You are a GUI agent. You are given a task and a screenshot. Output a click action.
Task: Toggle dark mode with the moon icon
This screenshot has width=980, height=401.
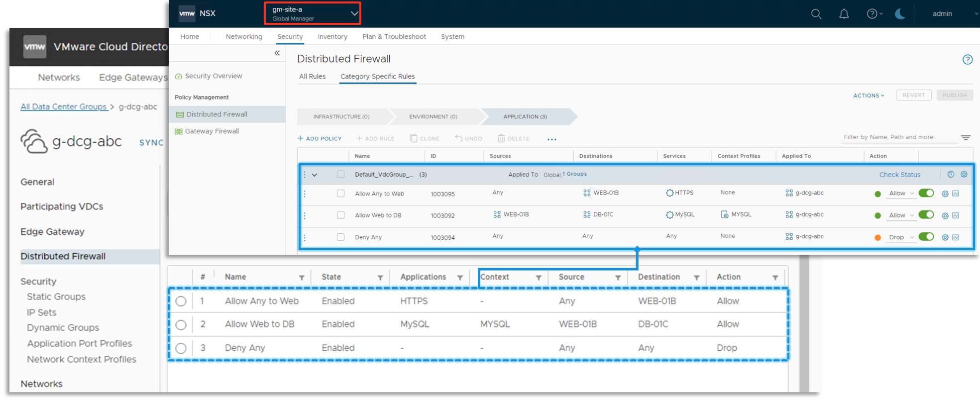(x=900, y=14)
